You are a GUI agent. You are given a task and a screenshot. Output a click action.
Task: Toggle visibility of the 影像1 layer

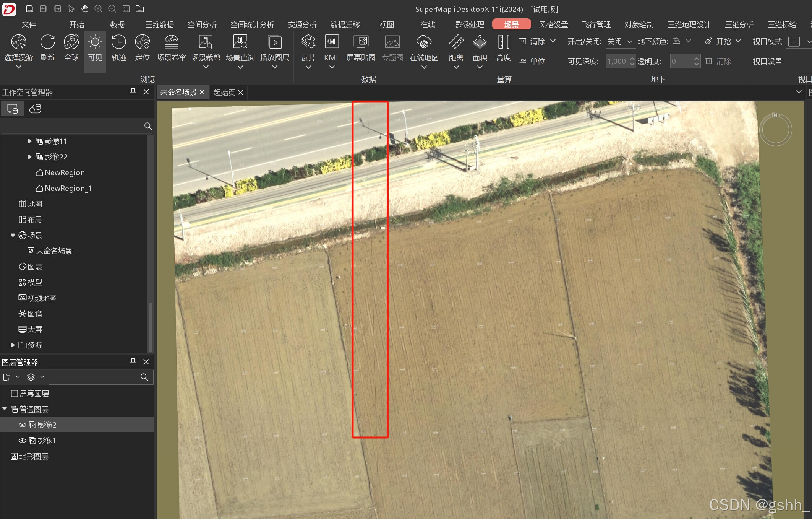(23, 441)
